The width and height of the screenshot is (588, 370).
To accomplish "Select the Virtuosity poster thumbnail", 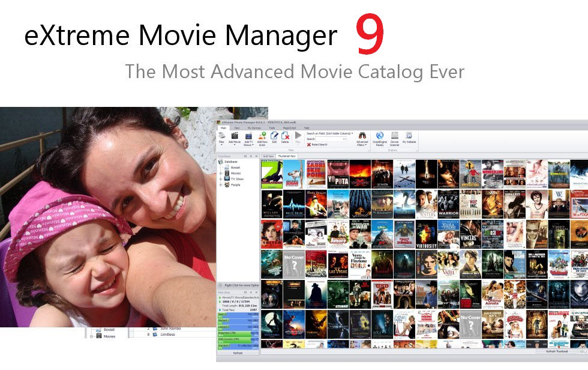I will click(427, 234).
